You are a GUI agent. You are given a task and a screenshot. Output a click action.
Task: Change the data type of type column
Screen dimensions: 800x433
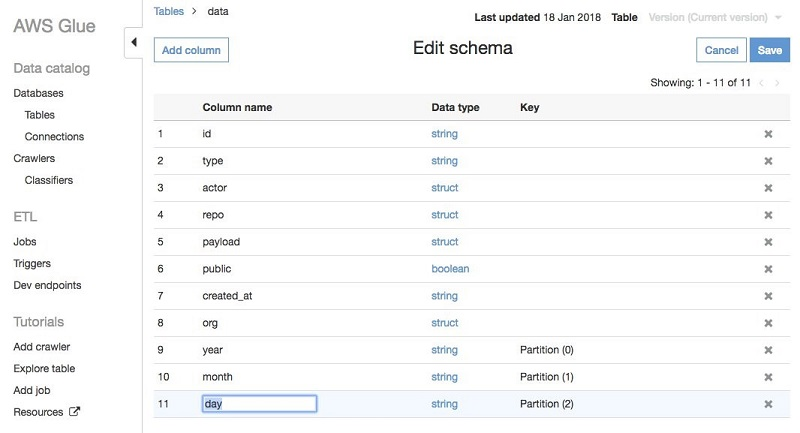click(x=444, y=161)
